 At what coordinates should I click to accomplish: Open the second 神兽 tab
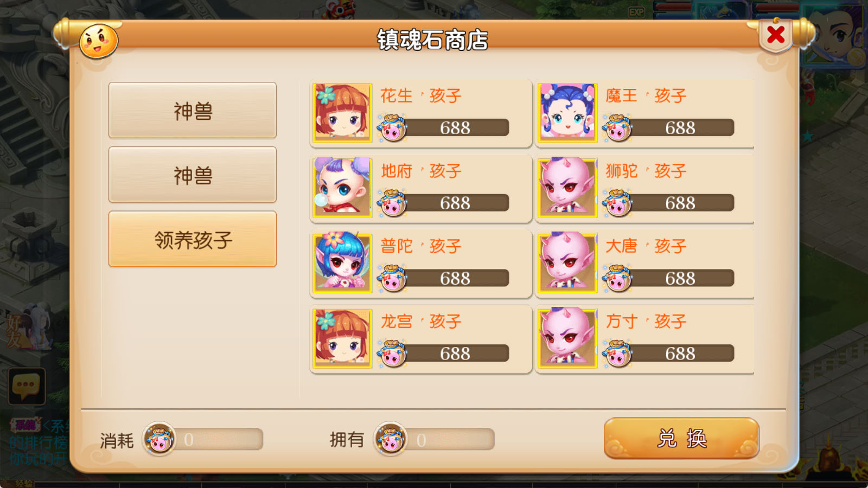(x=193, y=175)
